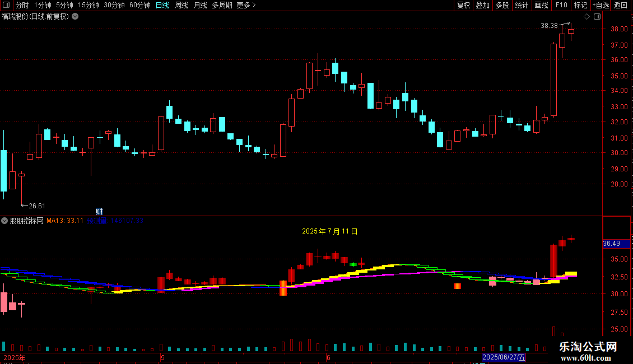Open the 统计 statistics tool

[521, 5]
